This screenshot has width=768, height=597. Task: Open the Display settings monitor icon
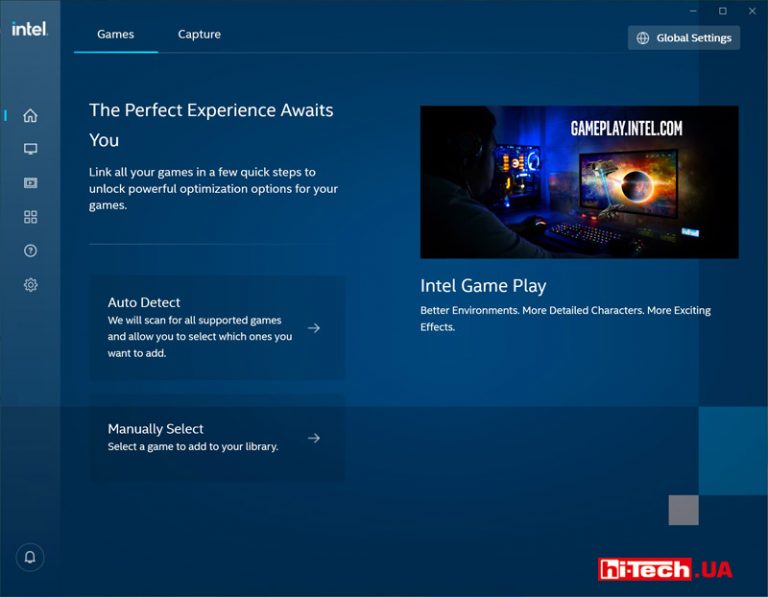click(30, 149)
